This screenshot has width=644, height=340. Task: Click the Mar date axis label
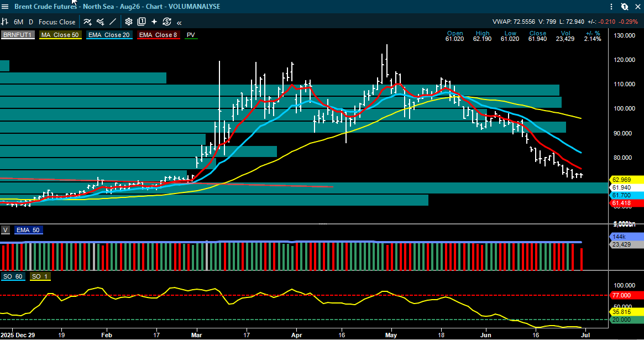pyautogui.click(x=197, y=335)
